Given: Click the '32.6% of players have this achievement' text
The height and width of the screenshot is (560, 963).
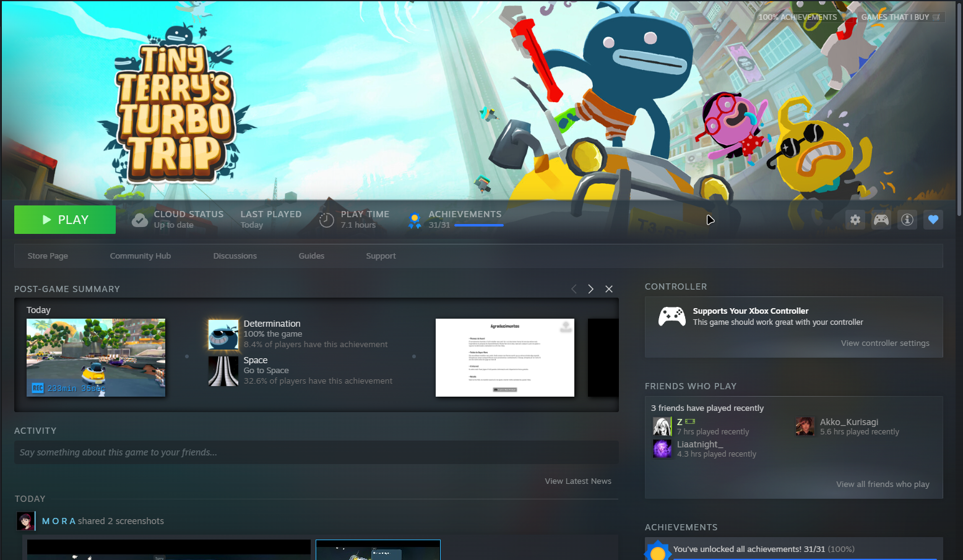Looking at the screenshot, I should [318, 381].
